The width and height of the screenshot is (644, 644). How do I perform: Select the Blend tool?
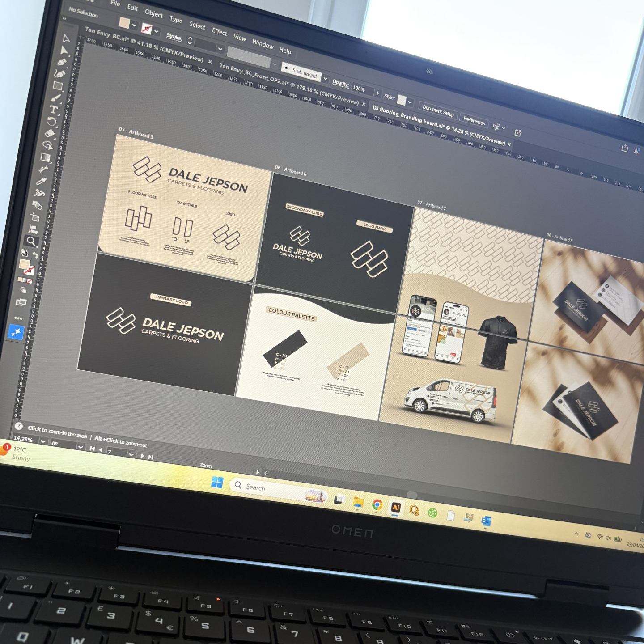pos(38,205)
